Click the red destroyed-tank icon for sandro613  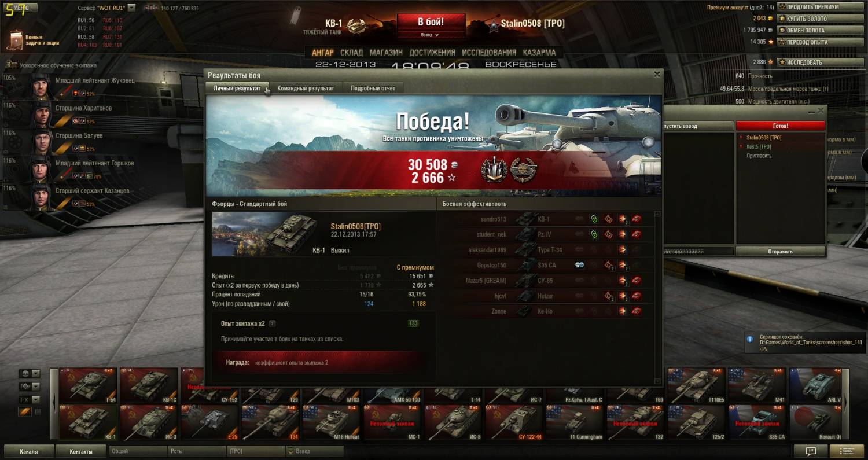tap(637, 219)
